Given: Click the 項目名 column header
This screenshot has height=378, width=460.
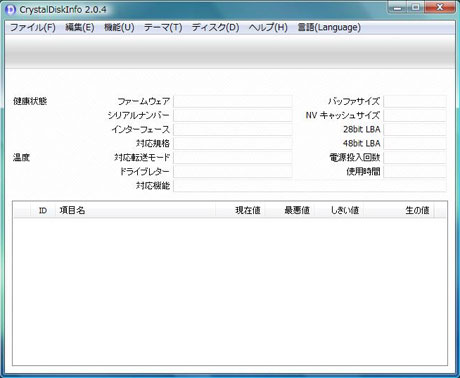Looking at the screenshot, I should [x=135, y=210].
